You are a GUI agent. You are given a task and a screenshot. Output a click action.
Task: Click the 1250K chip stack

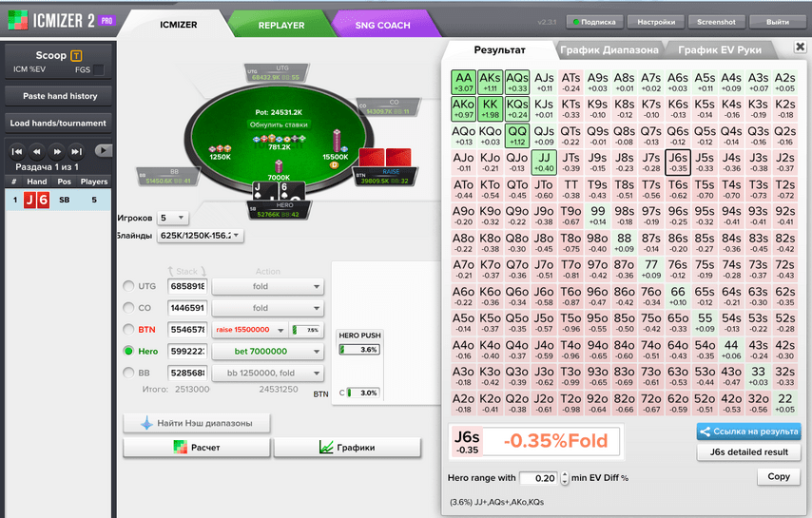(x=220, y=149)
